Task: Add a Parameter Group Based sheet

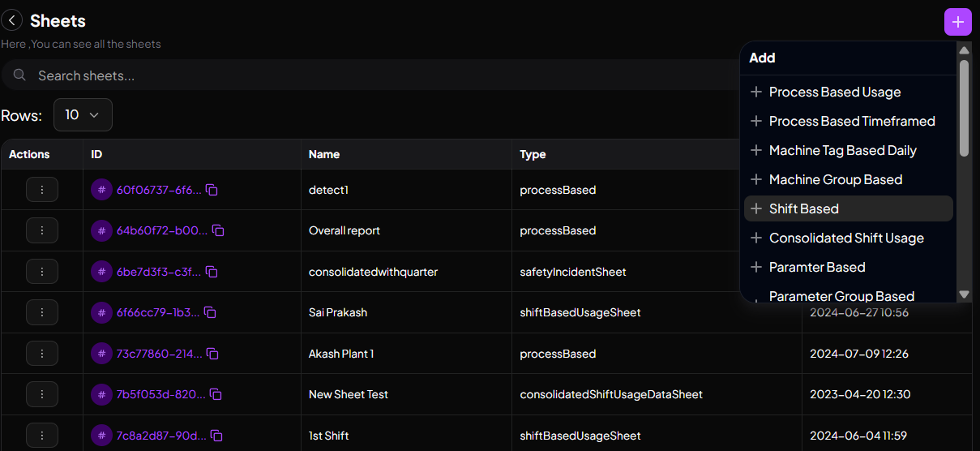Action: 848,296
